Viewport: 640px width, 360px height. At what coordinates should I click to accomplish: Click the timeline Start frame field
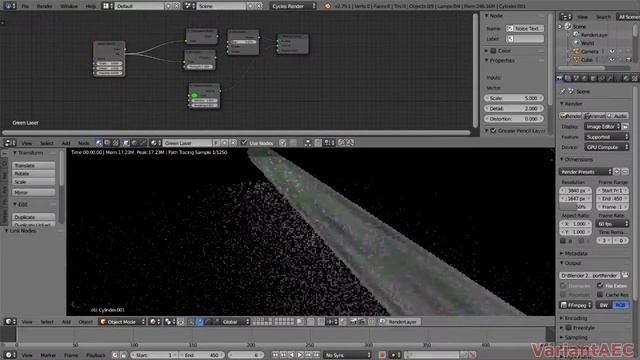[154, 355]
